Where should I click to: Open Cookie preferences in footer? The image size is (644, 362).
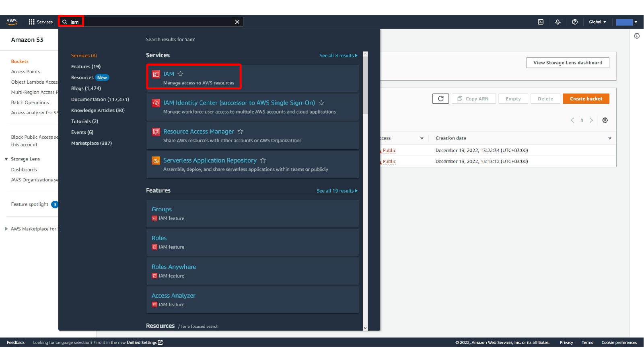tap(619, 343)
